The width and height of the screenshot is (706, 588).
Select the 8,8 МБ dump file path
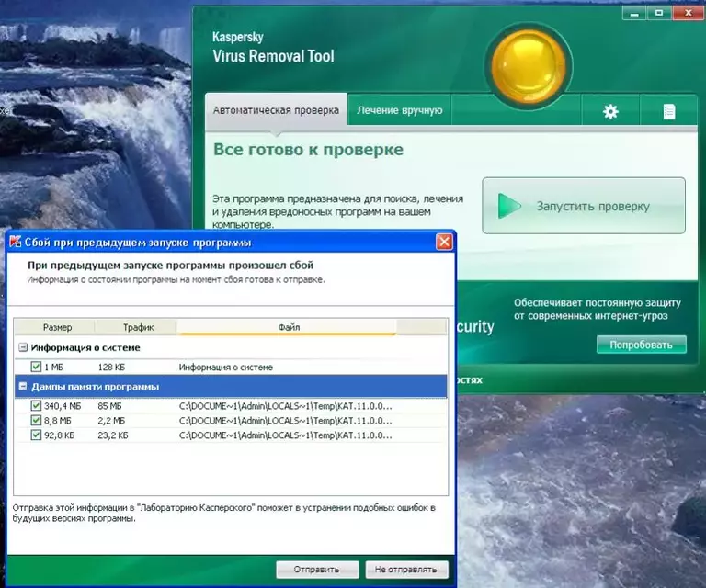coord(286,421)
